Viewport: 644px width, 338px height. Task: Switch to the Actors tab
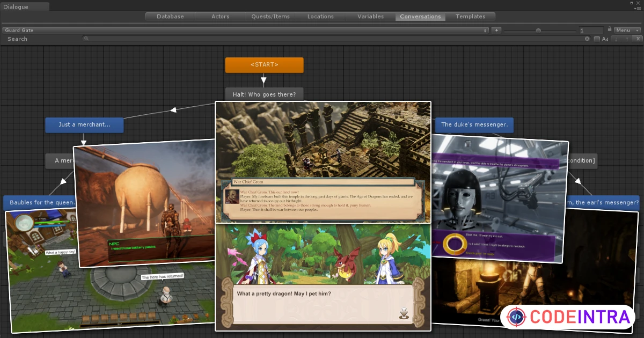point(221,17)
